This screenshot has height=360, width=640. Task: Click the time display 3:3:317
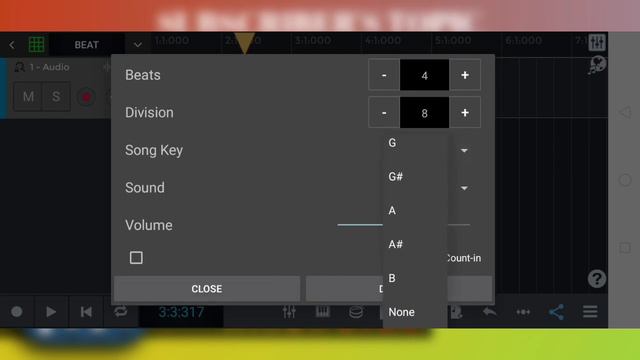[181, 312]
